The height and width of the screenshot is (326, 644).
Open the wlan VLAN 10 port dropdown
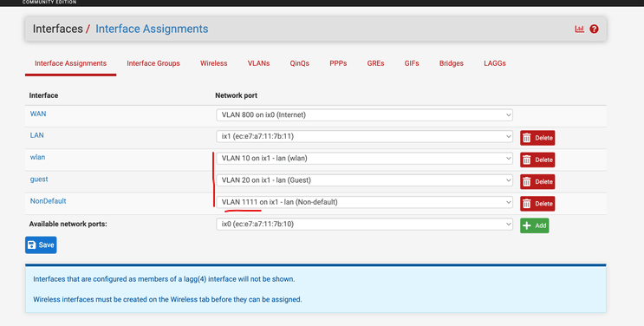[x=364, y=159]
